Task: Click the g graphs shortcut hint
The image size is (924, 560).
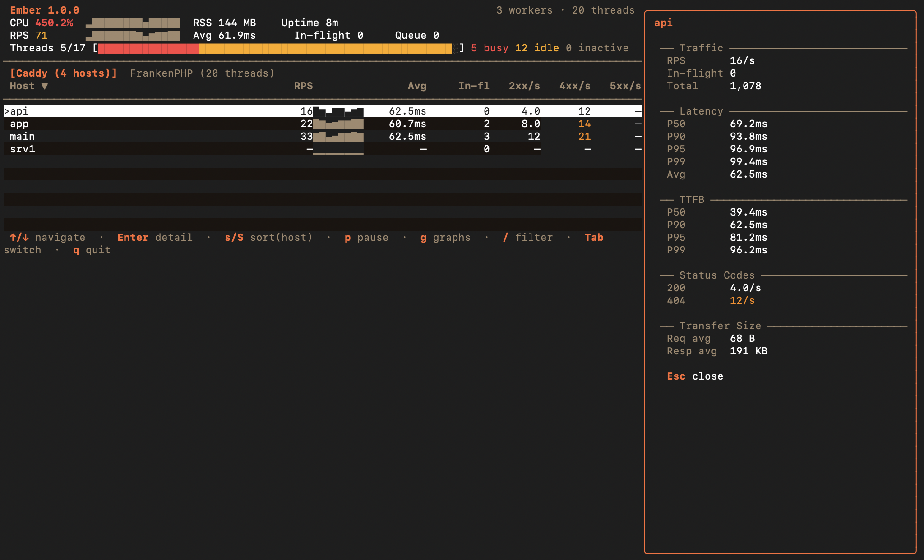Action: (445, 237)
